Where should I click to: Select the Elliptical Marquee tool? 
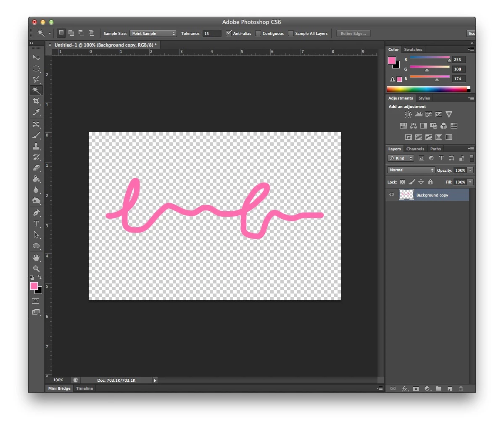coord(36,68)
